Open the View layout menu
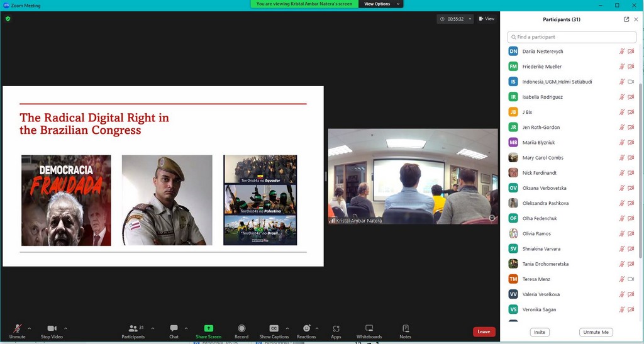Screen dimensions: 644x344 click(486, 19)
